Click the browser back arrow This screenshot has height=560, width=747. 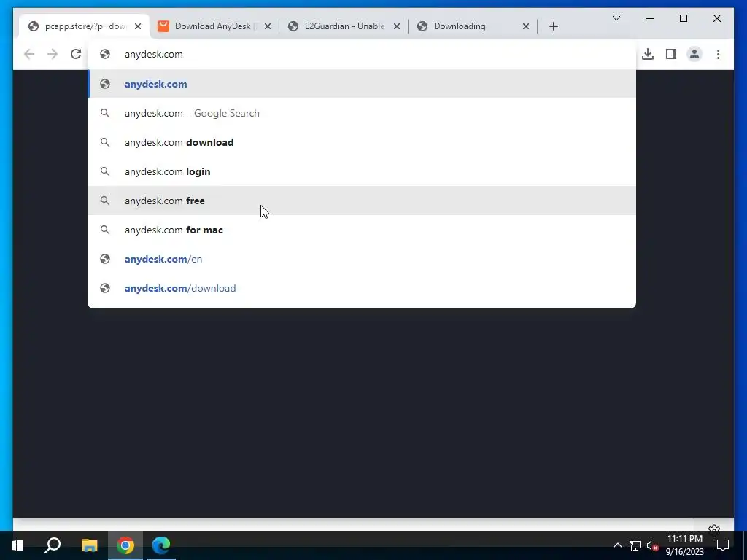[x=29, y=54]
